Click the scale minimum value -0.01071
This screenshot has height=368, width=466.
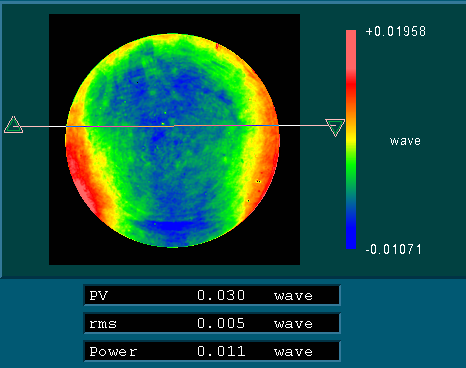click(x=394, y=249)
